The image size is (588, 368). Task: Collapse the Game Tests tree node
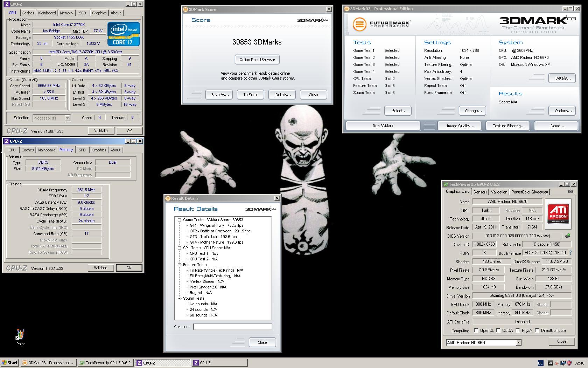pos(179,220)
